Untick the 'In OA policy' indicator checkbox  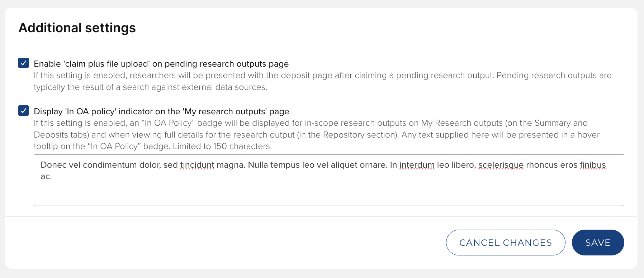24,111
